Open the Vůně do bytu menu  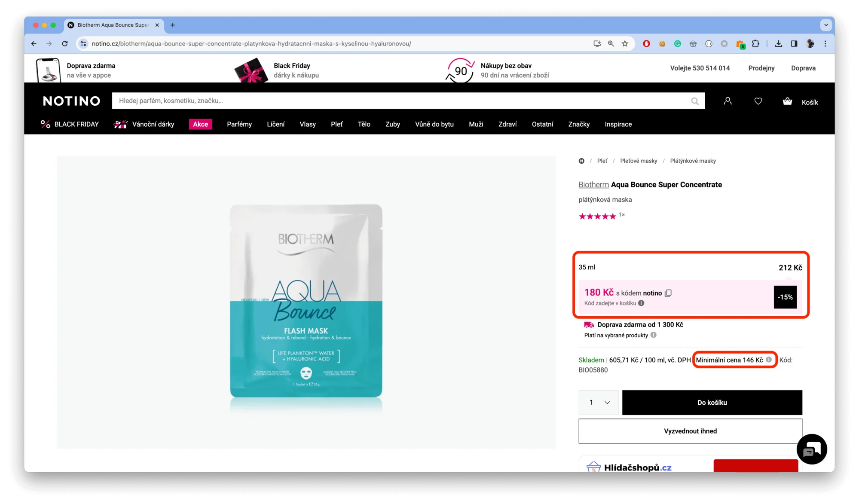pos(434,124)
